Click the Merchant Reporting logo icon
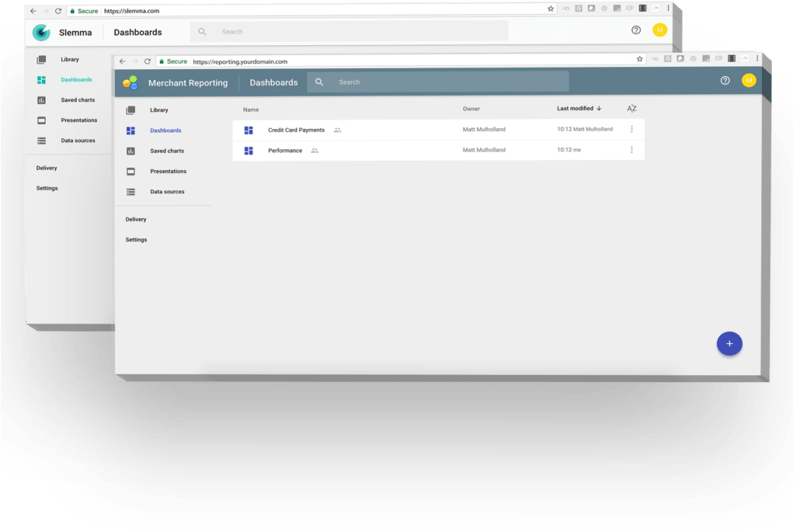 coord(130,82)
